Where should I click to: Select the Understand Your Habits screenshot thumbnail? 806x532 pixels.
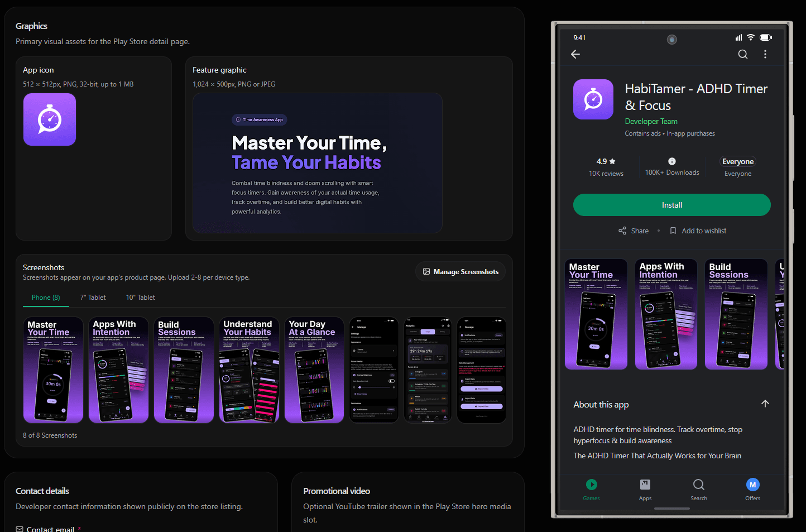(x=249, y=370)
